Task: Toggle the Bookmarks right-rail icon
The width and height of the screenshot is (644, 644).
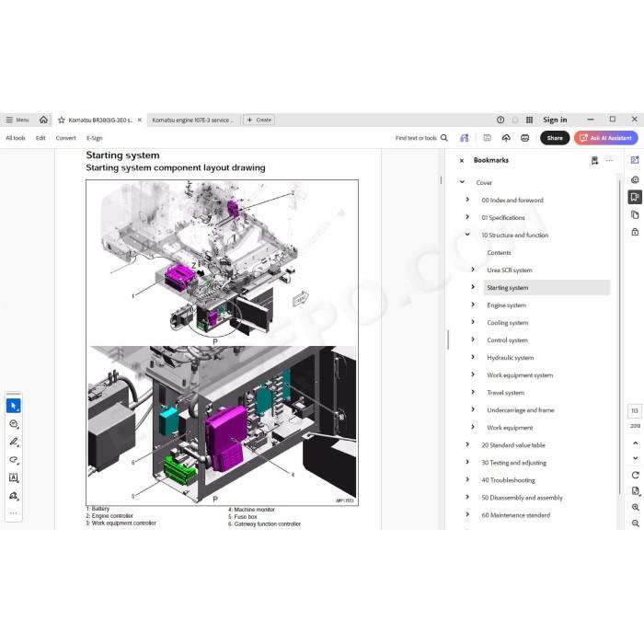Action: [635, 197]
